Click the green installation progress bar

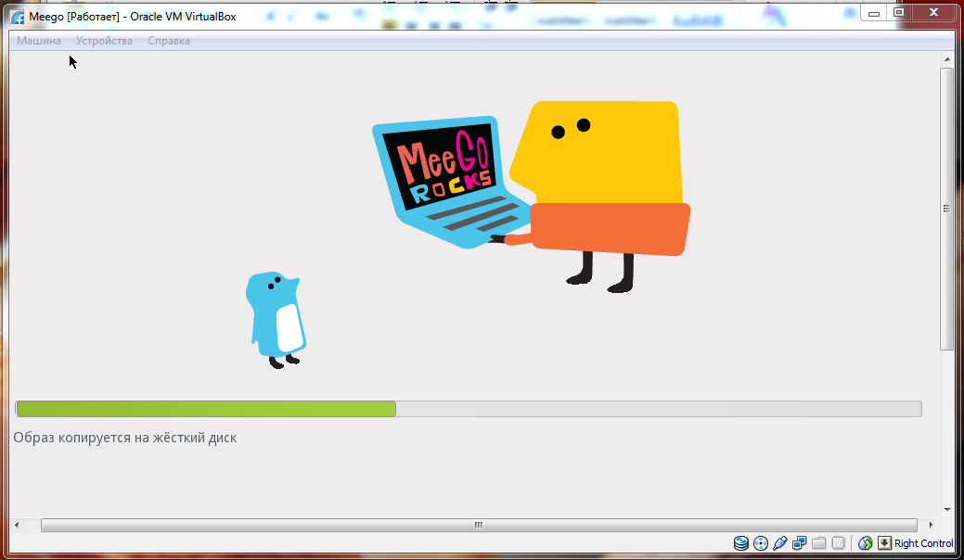click(469, 409)
